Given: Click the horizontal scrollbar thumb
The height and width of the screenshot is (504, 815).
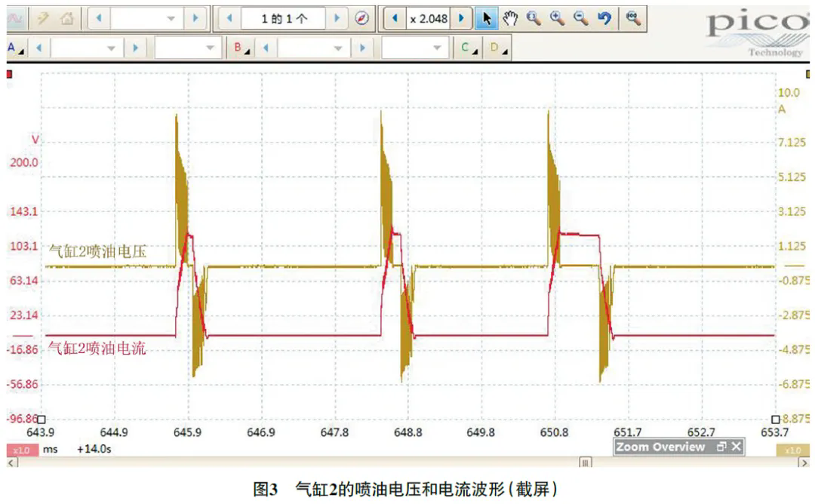Looking at the screenshot, I should click(x=586, y=463).
